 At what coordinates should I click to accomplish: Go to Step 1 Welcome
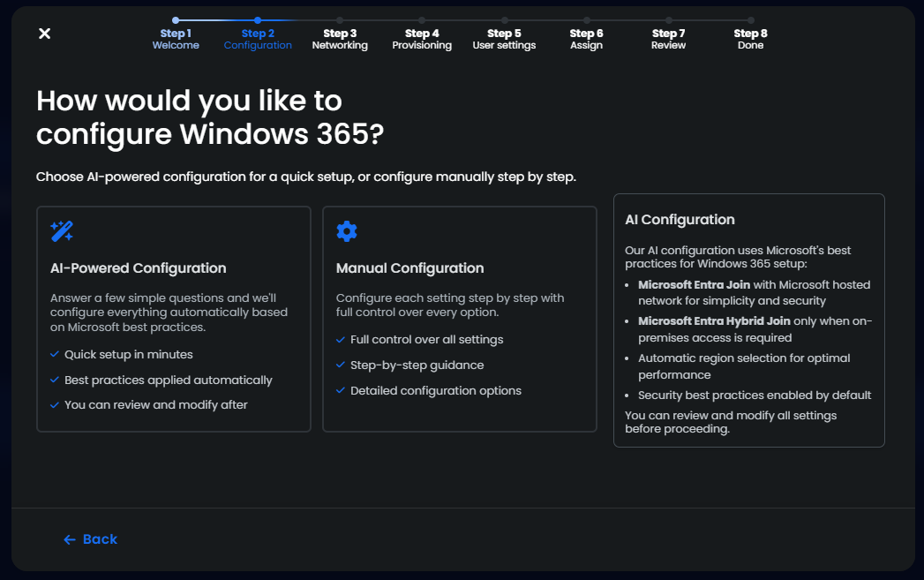pos(176,39)
